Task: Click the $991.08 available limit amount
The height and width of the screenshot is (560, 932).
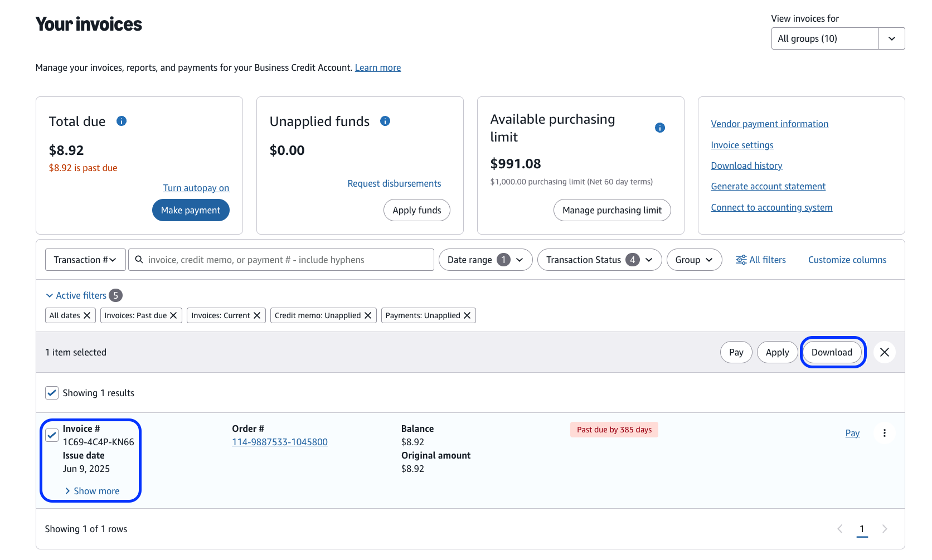Action: [x=516, y=164]
